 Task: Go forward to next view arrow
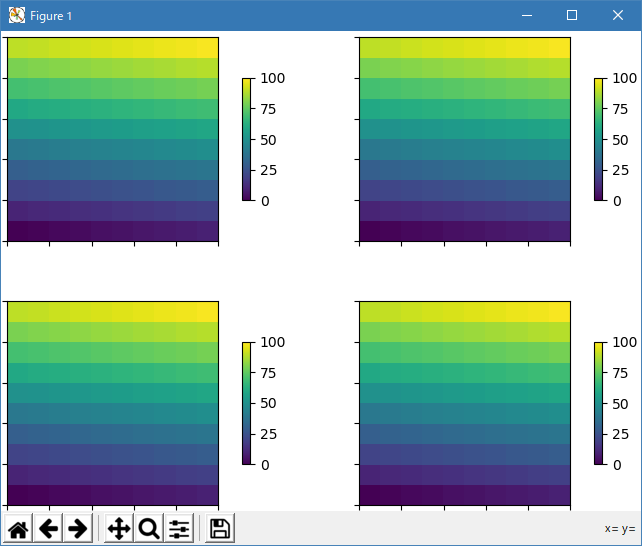[78, 528]
